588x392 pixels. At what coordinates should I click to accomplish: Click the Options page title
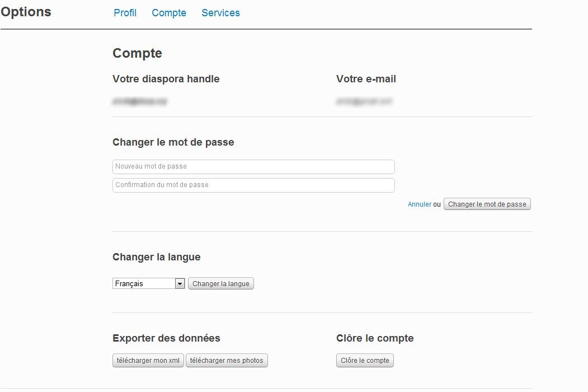tap(26, 12)
